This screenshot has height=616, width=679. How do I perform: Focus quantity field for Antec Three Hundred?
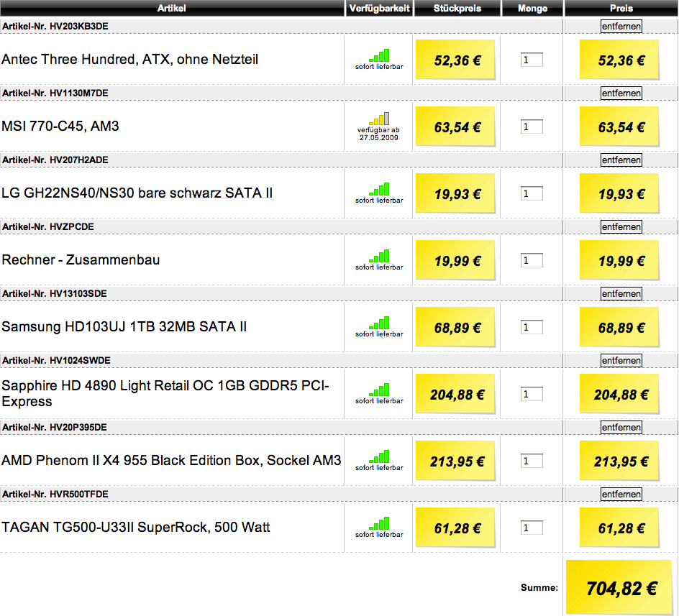(532, 60)
